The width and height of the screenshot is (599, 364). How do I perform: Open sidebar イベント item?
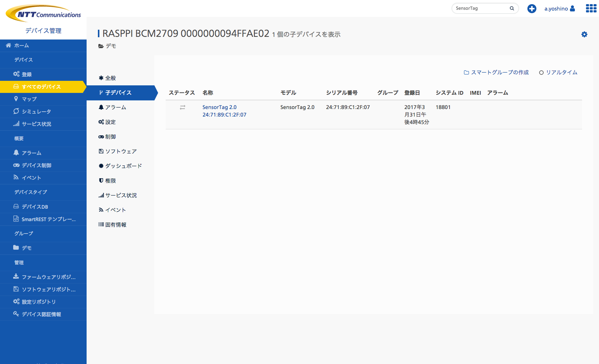click(x=43, y=178)
